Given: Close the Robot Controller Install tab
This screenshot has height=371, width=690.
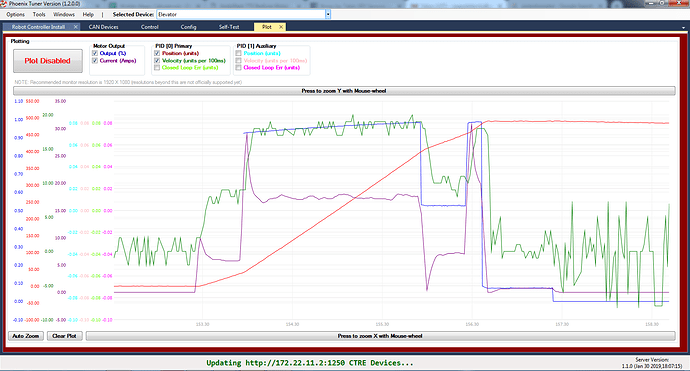Looking at the screenshot, I should [x=76, y=27].
